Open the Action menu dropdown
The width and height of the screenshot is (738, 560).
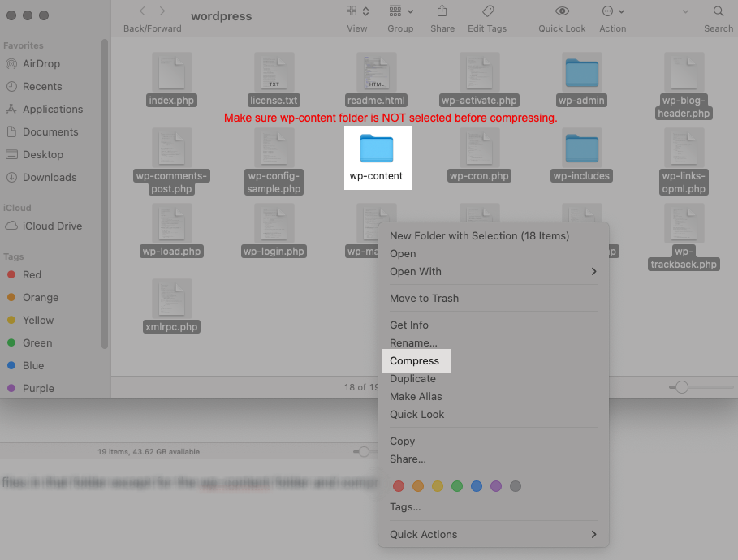coord(613,11)
